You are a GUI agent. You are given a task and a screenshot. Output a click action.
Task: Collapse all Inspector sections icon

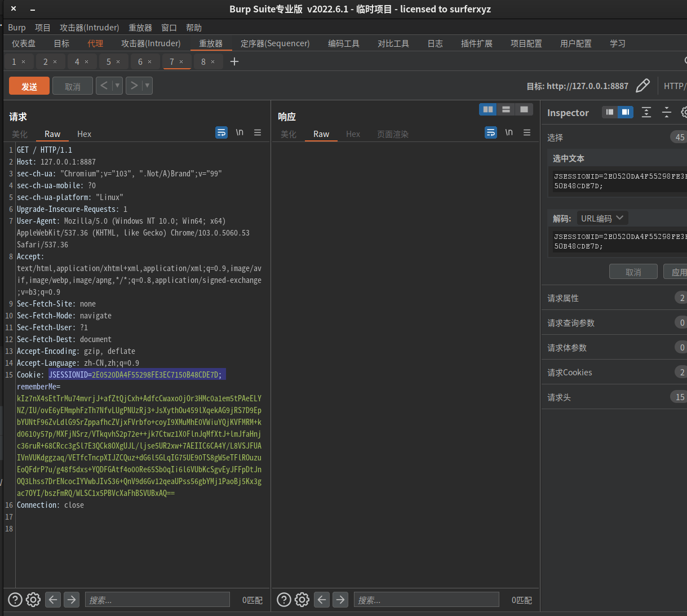667,112
